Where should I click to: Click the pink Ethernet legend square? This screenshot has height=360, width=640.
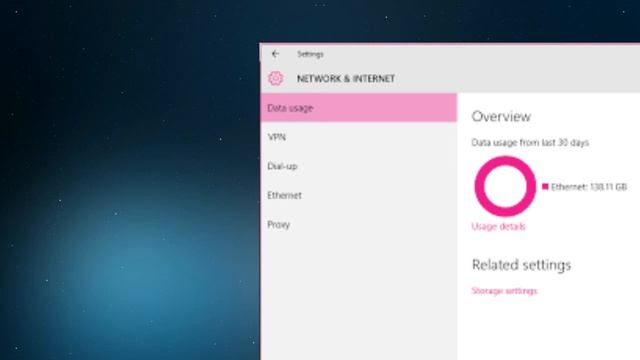click(x=545, y=187)
